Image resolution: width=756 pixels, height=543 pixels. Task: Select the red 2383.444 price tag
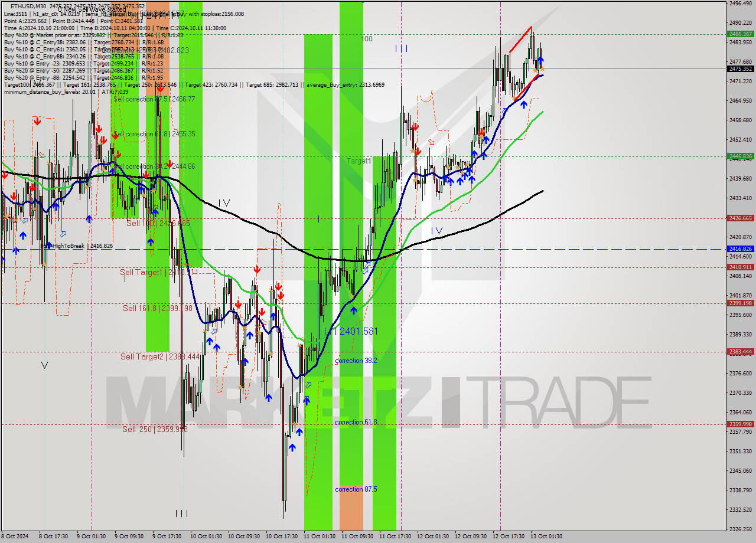coord(740,352)
